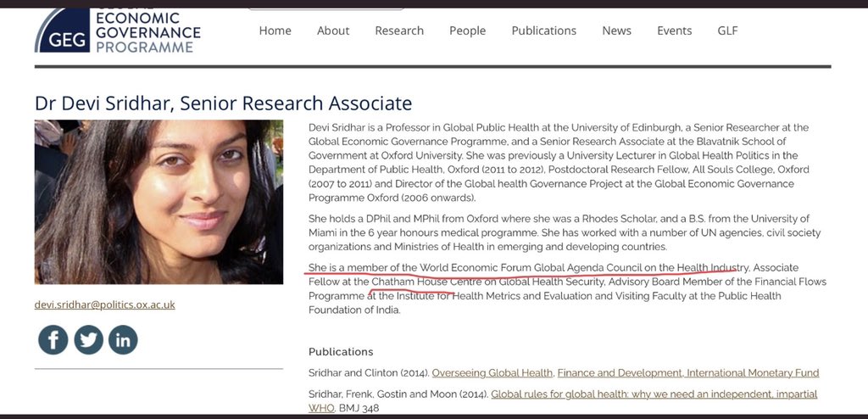868x419 pixels.
Task: Open Finance and Development, International Monetary Fund link
Action: (688, 373)
